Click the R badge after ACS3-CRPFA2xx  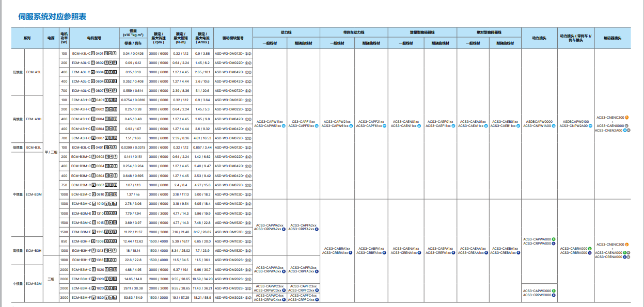pos(316,229)
